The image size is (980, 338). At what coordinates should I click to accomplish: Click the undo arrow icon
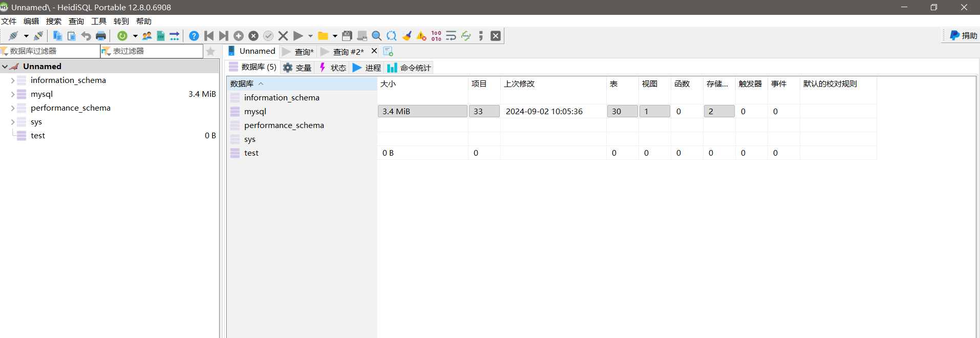[x=86, y=36]
